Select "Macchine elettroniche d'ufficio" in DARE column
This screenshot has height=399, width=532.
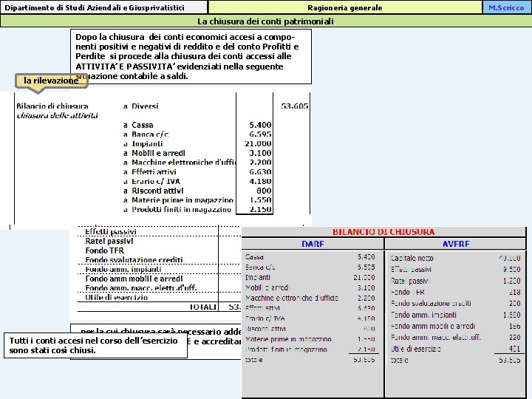292,299
